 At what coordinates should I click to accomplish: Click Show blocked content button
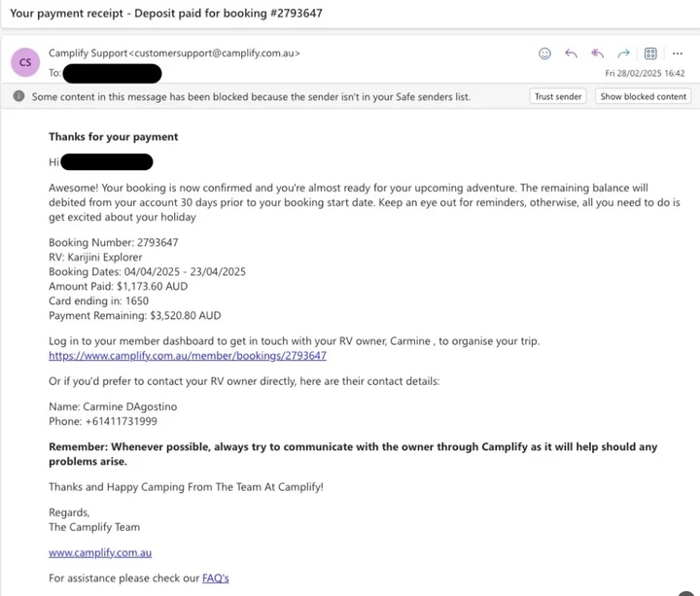643,96
